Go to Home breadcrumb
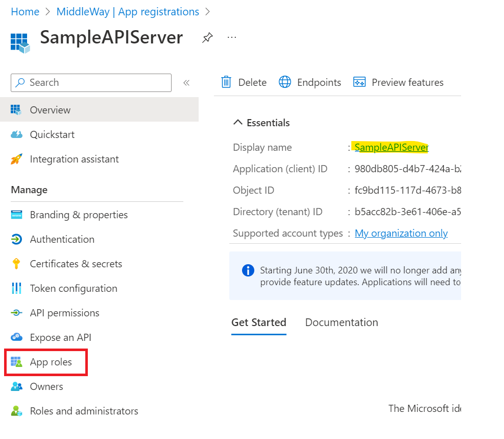Image resolution: width=504 pixels, height=439 pixels. (x=25, y=12)
